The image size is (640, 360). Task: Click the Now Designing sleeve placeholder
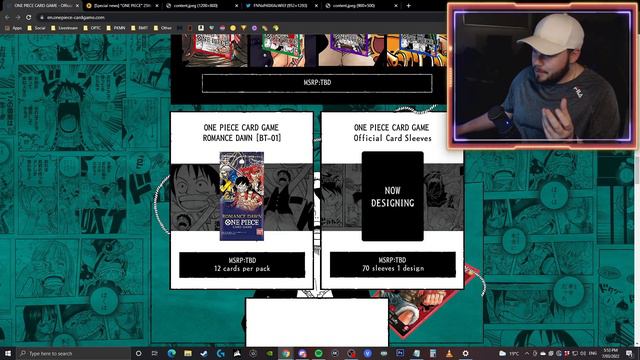(393, 196)
